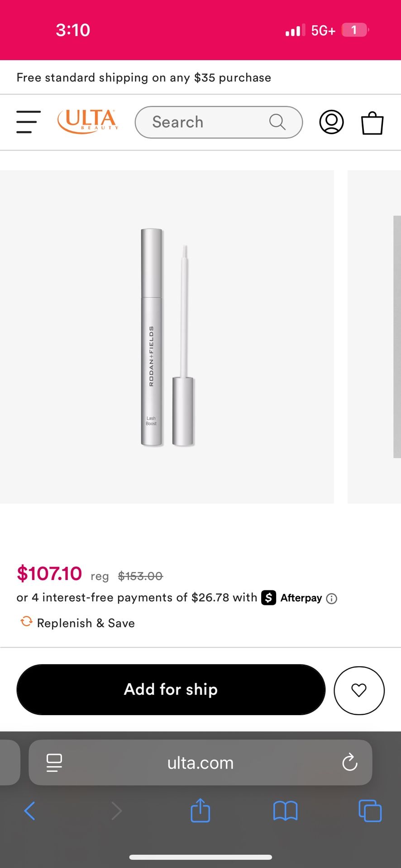Reload the page in Safari
This screenshot has height=868, width=401.
[349, 763]
